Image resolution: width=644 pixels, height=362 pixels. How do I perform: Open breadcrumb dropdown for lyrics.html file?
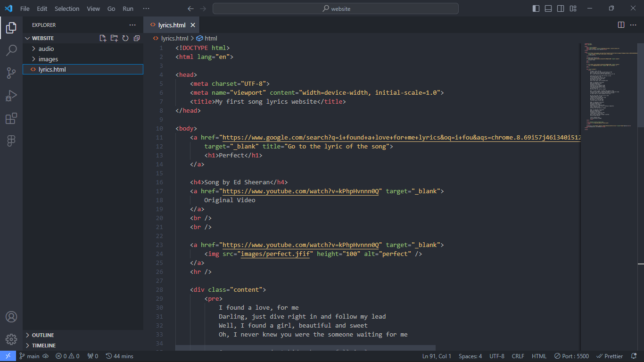click(x=170, y=39)
